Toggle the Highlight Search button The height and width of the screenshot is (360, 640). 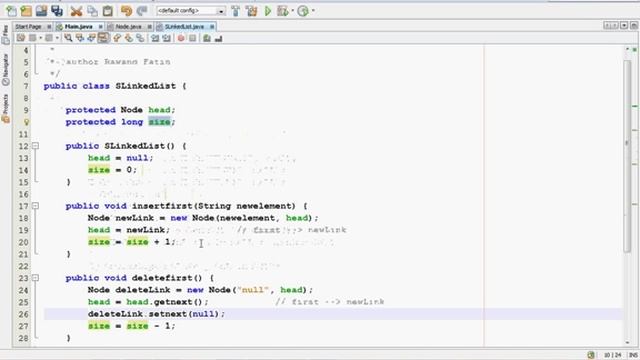104,38
